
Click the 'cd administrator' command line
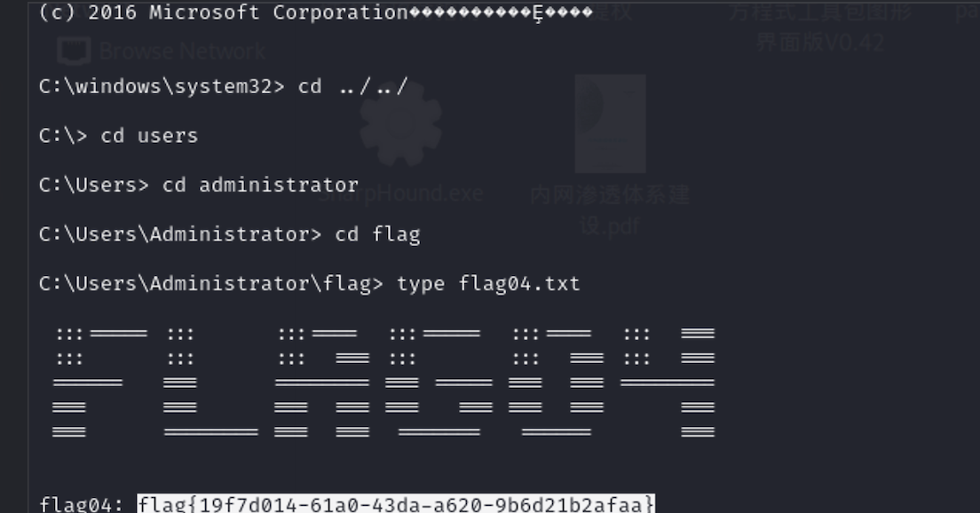tap(199, 185)
